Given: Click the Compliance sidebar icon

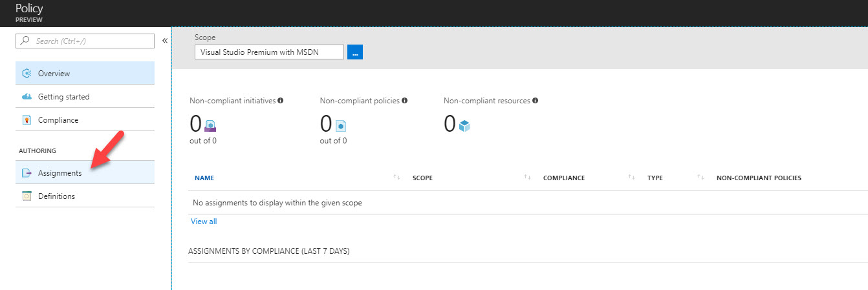Looking at the screenshot, I should click(27, 120).
